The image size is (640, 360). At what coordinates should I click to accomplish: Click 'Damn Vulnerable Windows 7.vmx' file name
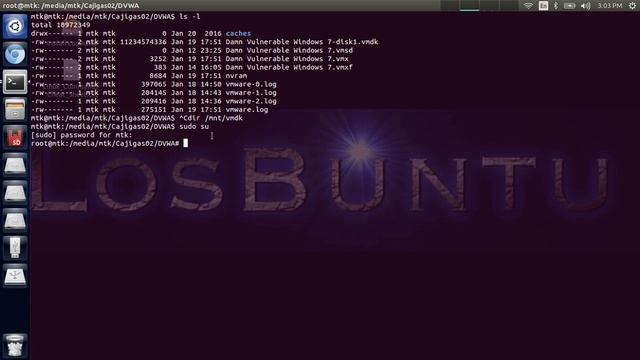coord(287,59)
